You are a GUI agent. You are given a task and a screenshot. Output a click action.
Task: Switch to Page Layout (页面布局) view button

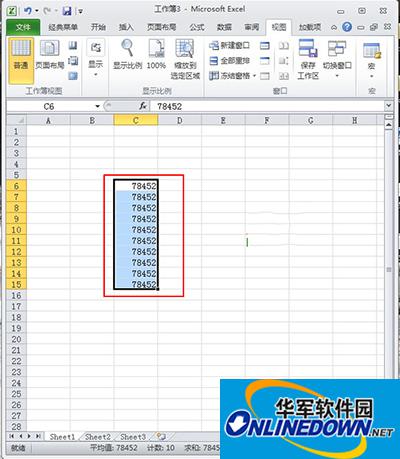pyautogui.click(x=50, y=55)
